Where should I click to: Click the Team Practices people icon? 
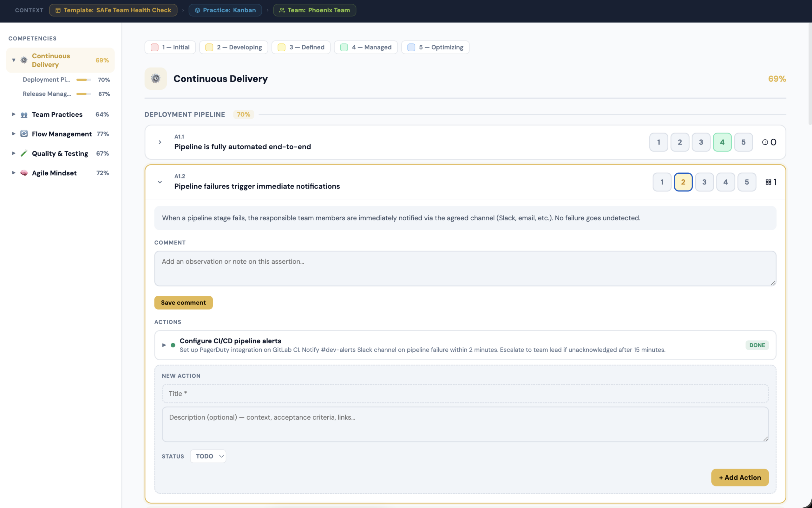[x=24, y=115]
